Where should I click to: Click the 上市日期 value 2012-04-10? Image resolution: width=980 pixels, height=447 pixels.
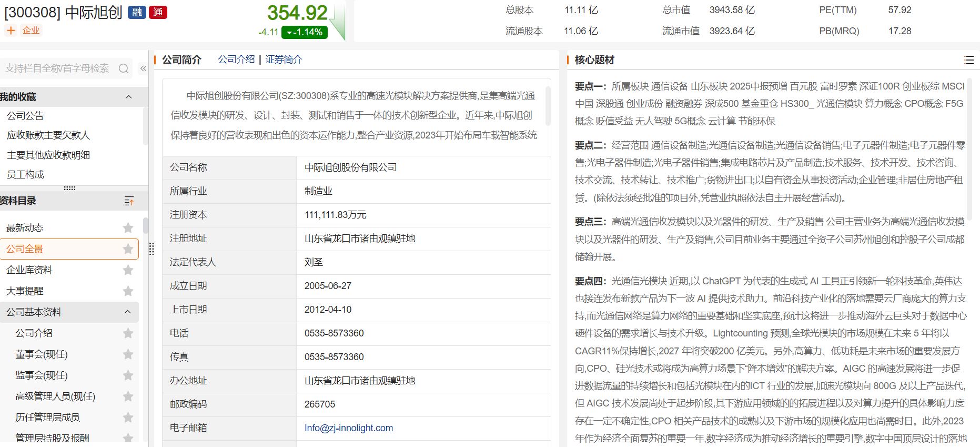(328, 310)
